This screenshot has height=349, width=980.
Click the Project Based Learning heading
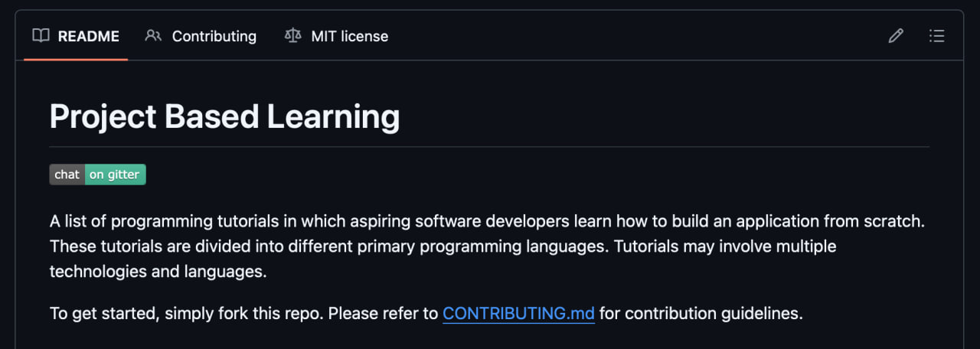pos(224,116)
